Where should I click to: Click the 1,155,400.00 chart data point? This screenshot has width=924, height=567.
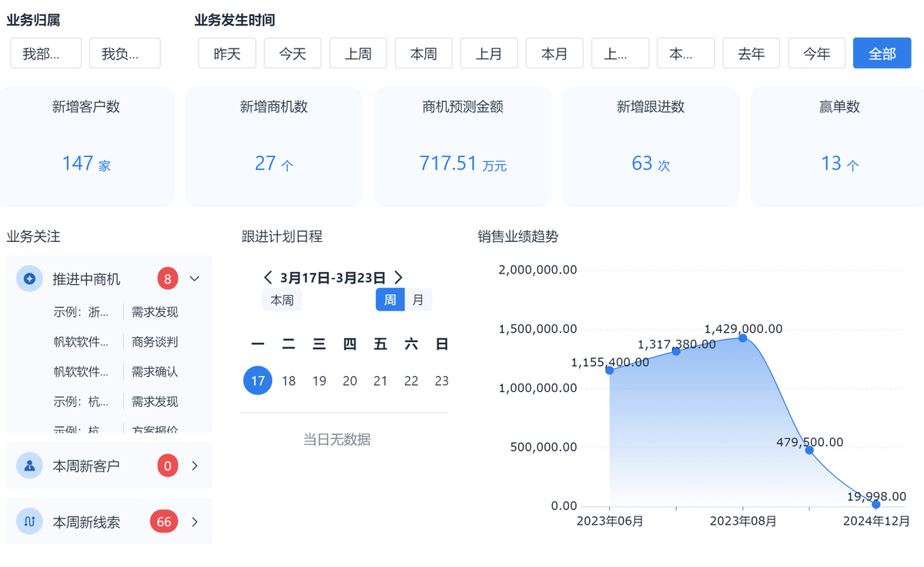pos(610,370)
